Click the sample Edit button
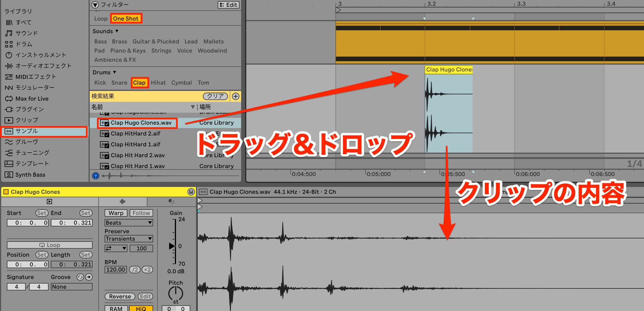This screenshot has width=644, height=311. (x=145, y=296)
